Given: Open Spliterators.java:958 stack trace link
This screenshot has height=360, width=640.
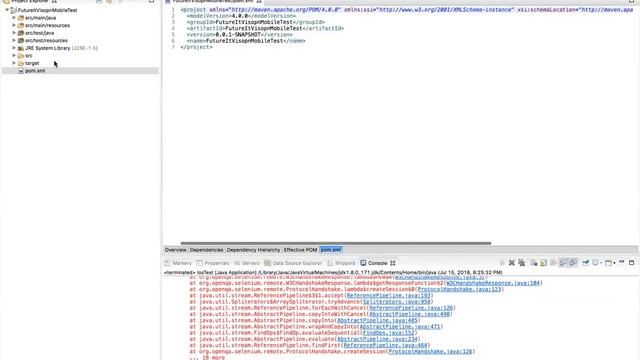Looking at the screenshot, I should 396,302.
